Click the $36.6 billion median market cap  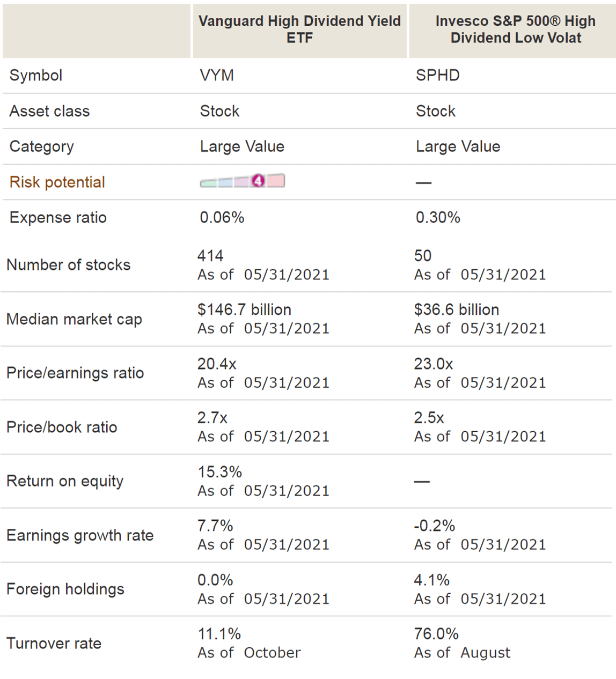(x=457, y=309)
